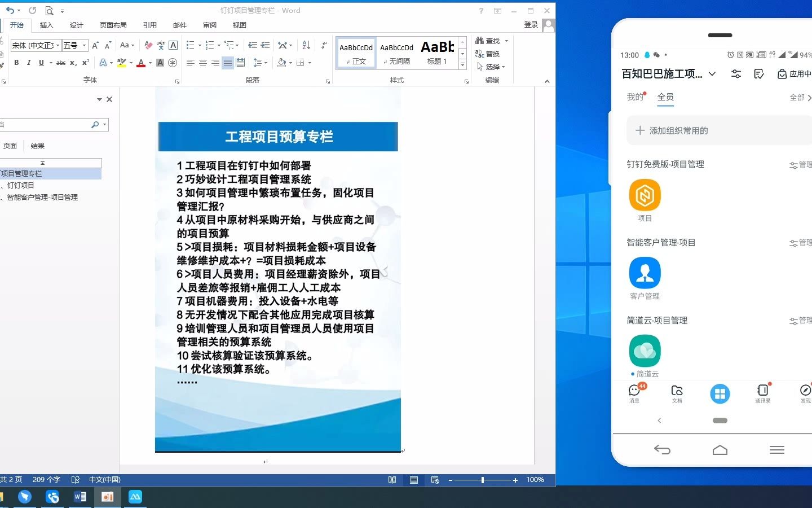Click the undo arrow in Word
This screenshot has height=508, width=812.
point(10,10)
